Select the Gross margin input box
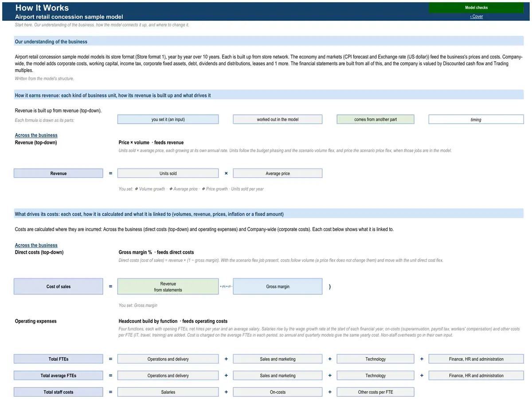 pyautogui.click(x=278, y=286)
